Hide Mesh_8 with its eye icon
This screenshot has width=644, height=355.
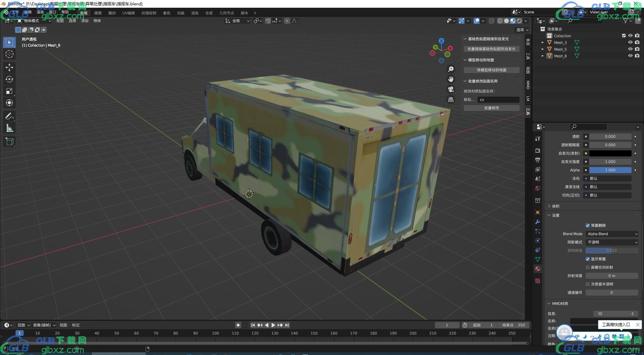pyautogui.click(x=630, y=56)
